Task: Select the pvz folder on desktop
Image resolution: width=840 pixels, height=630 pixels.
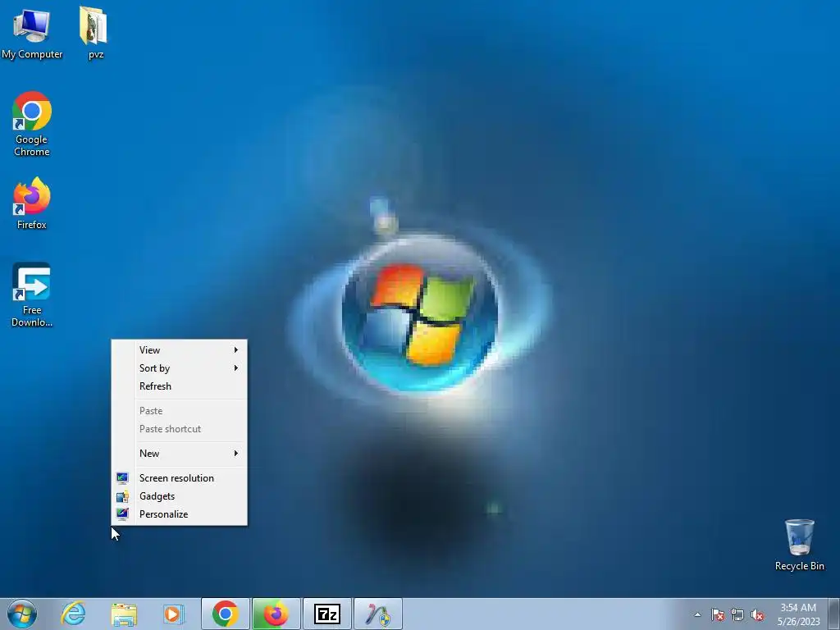Action: click(x=95, y=33)
